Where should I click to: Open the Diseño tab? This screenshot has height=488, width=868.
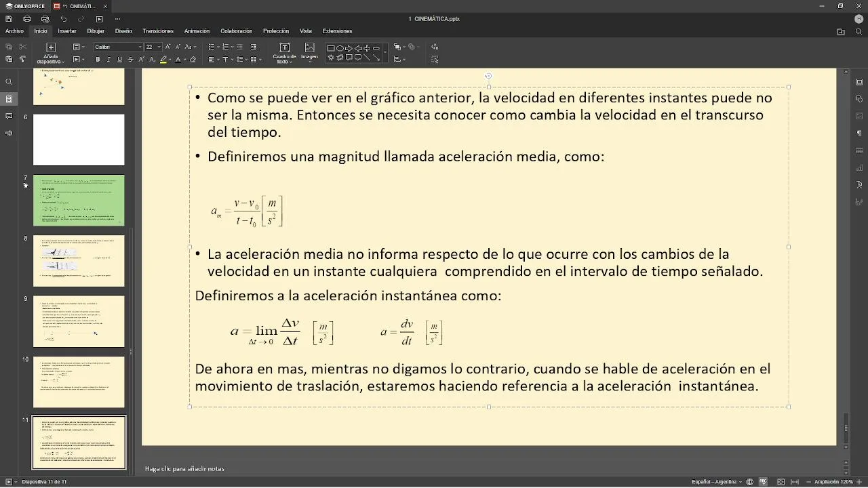123,31
